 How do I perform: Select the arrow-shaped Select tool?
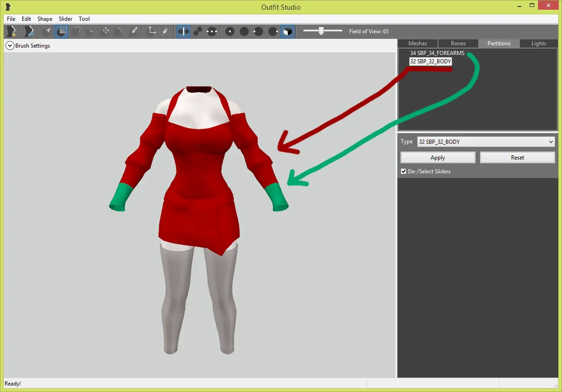(47, 31)
